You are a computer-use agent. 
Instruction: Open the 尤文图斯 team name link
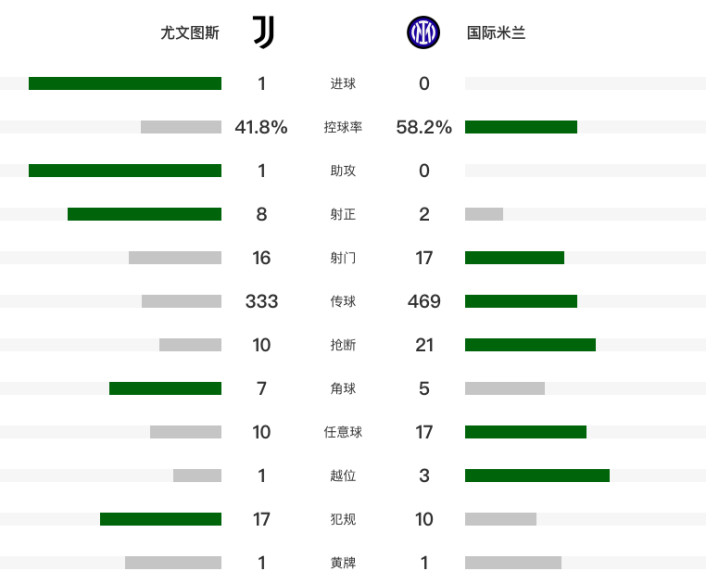click(x=190, y=33)
